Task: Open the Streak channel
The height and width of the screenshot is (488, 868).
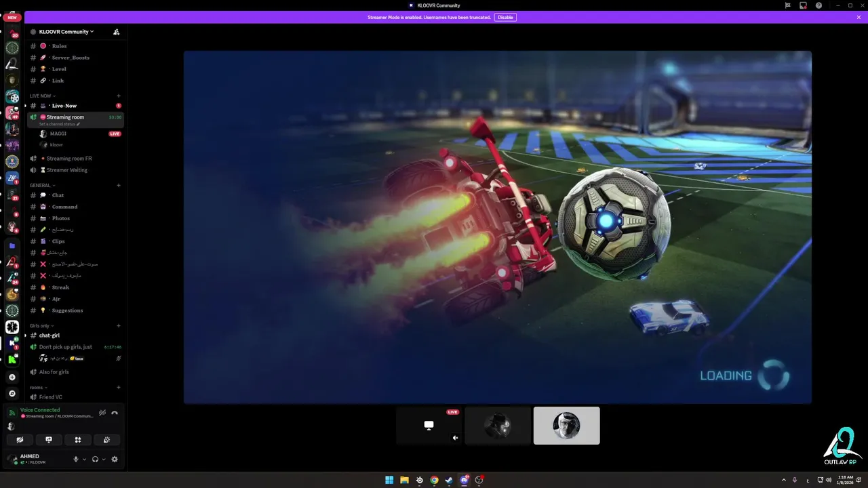Action: [76, 287]
